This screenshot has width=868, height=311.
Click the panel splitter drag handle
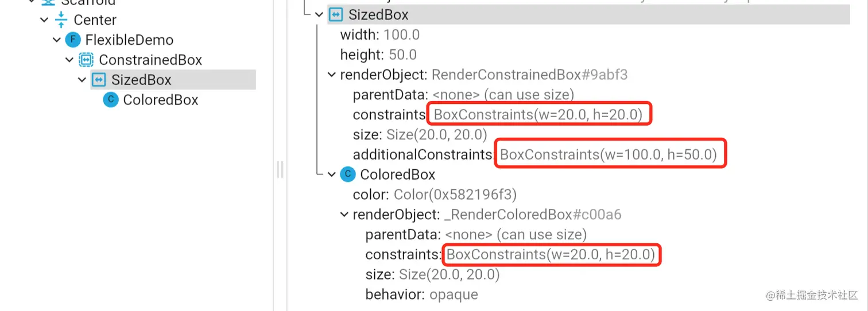(280, 170)
